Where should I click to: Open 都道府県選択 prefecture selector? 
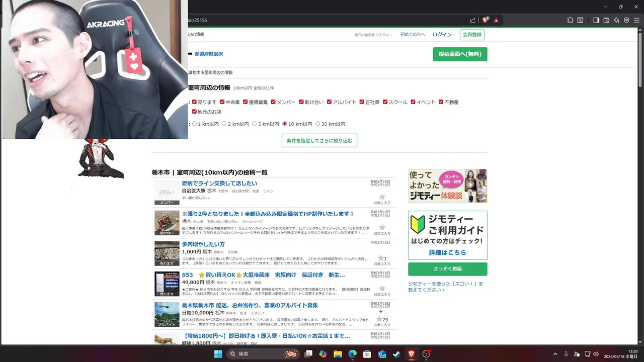208,54
